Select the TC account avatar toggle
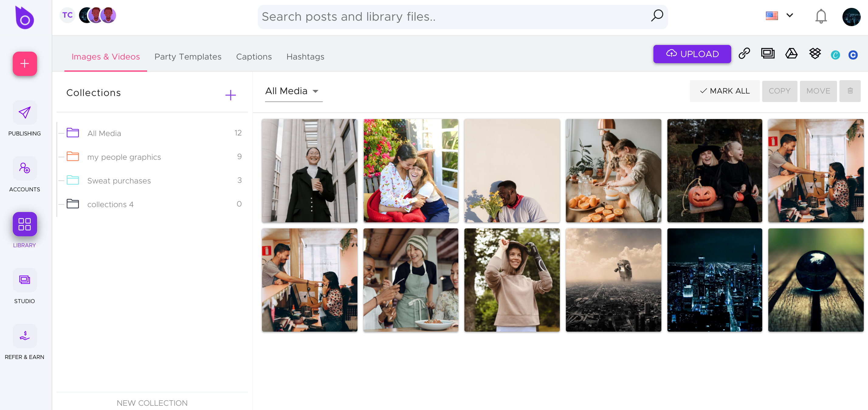The width and height of the screenshot is (868, 410). pos(67,15)
